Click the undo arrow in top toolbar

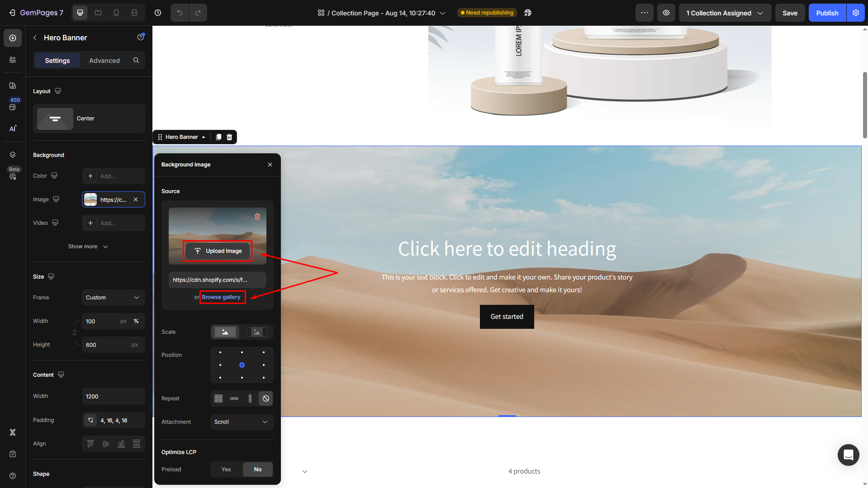tap(180, 13)
